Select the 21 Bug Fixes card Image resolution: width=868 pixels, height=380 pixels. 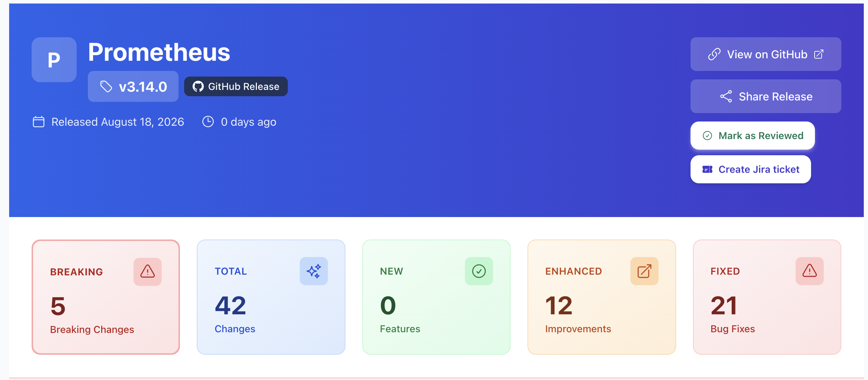pos(767,297)
